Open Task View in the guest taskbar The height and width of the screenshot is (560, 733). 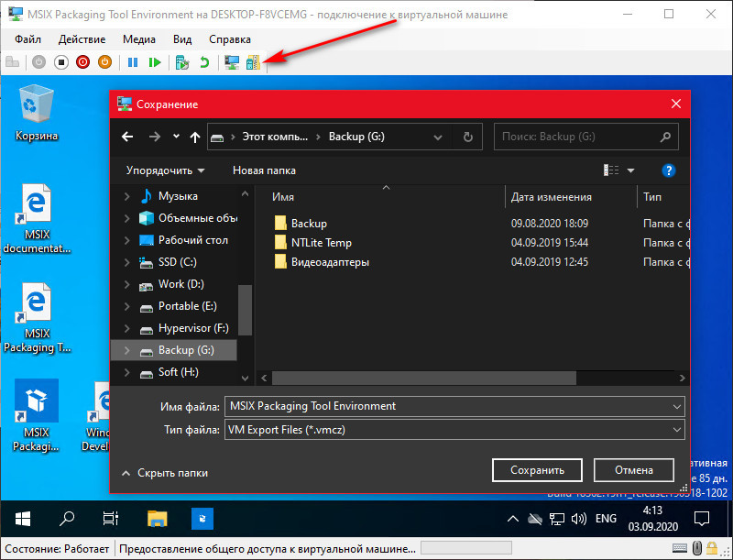[x=110, y=519]
